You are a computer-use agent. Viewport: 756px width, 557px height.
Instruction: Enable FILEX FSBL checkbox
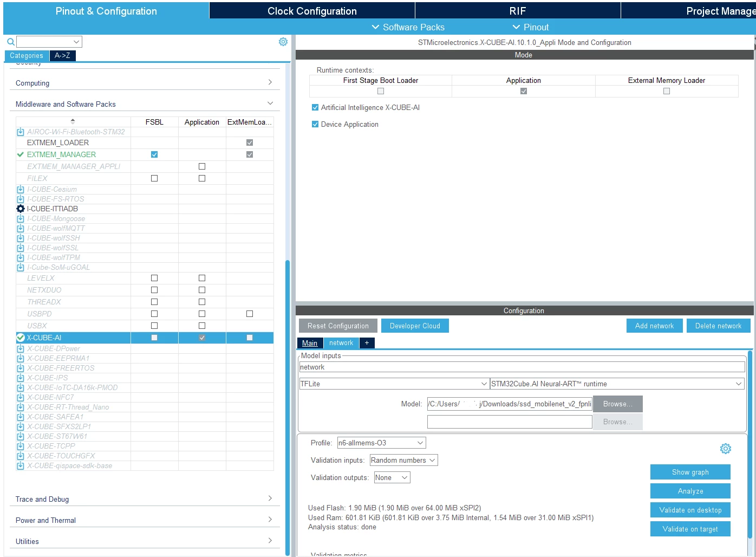click(154, 178)
